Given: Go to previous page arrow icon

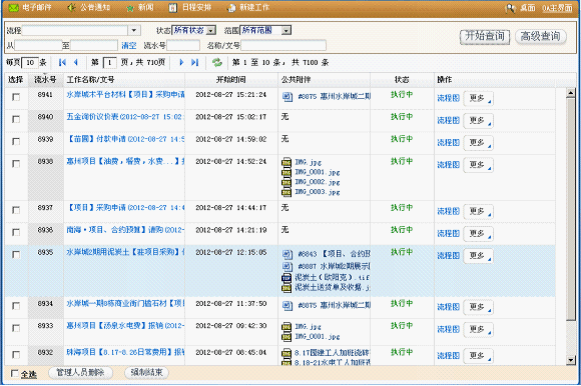Looking at the screenshot, I should point(76,62).
